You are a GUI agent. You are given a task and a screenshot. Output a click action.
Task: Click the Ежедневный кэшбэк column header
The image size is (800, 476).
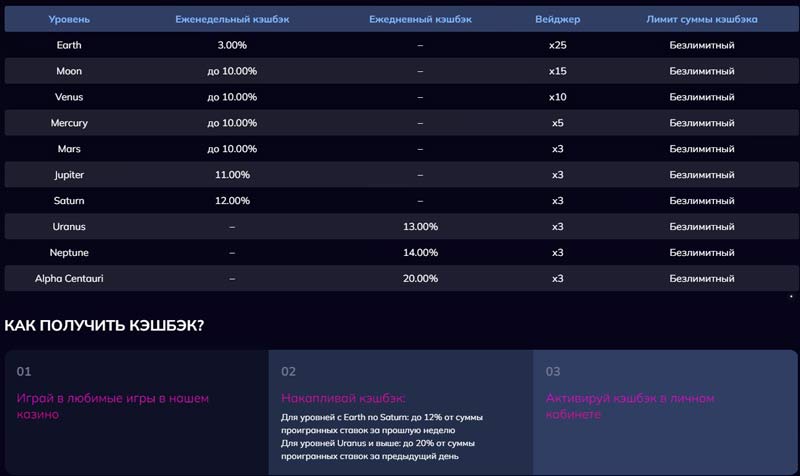click(x=420, y=19)
